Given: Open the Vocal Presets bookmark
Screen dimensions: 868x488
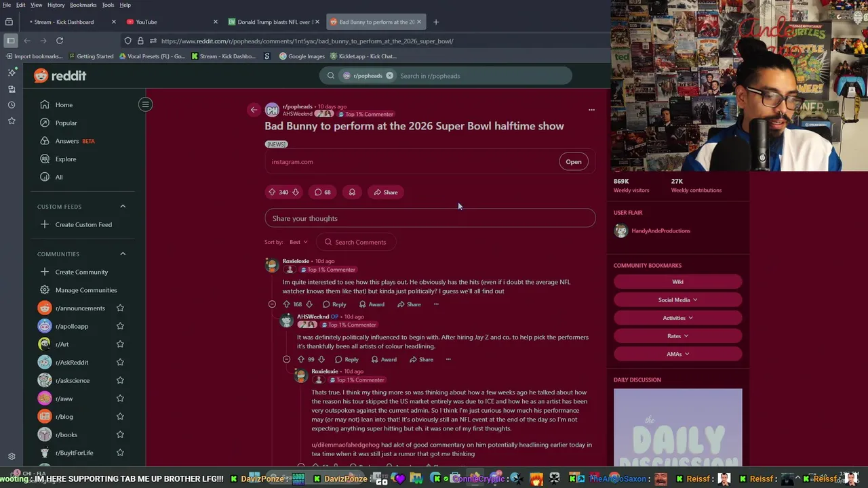Looking at the screenshot, I should [x=152, y=56].
